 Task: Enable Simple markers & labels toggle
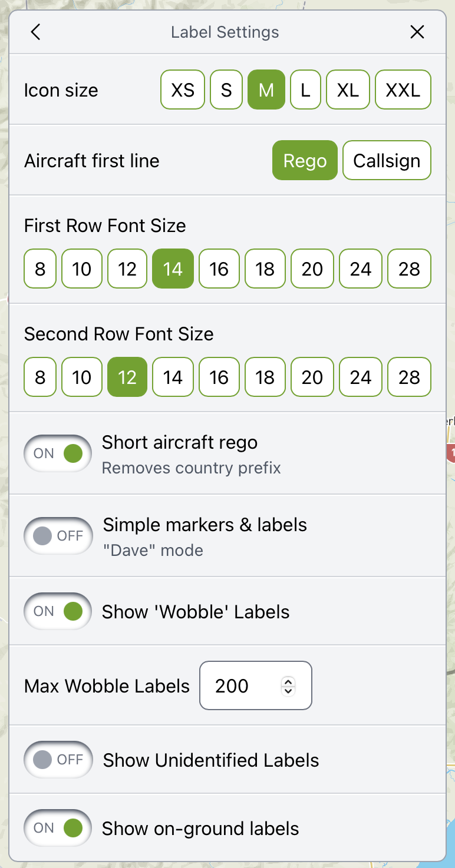tap(58, 536)
